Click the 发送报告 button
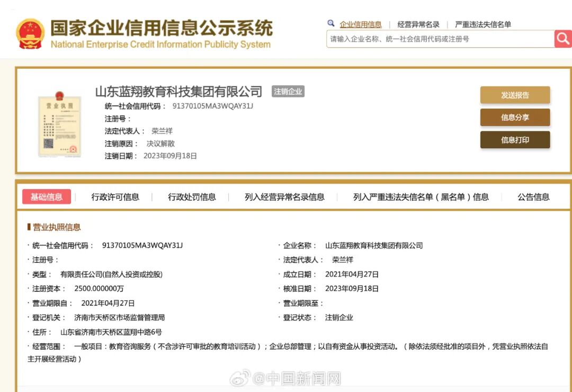The height and width of the screenshot is (392, 572). 515,95
